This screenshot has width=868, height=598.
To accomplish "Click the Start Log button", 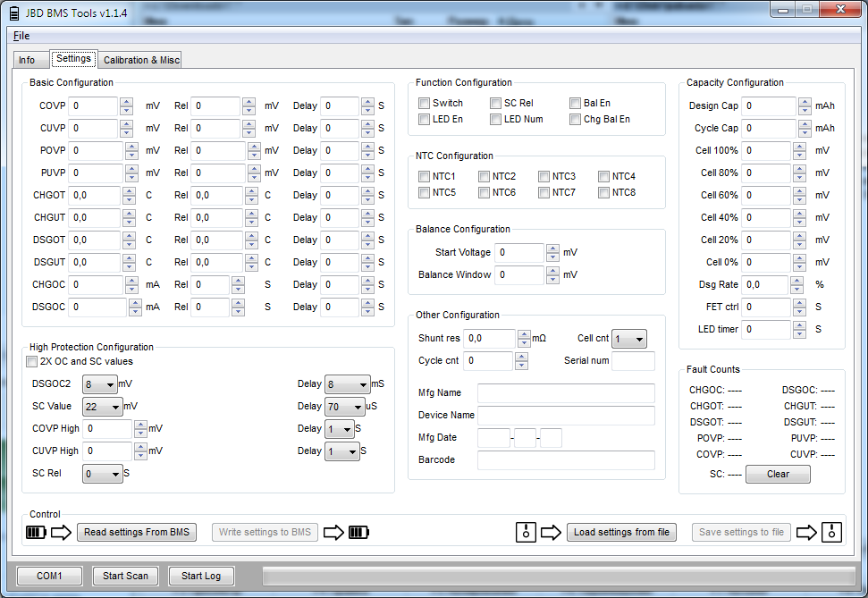I will (201, 576).
